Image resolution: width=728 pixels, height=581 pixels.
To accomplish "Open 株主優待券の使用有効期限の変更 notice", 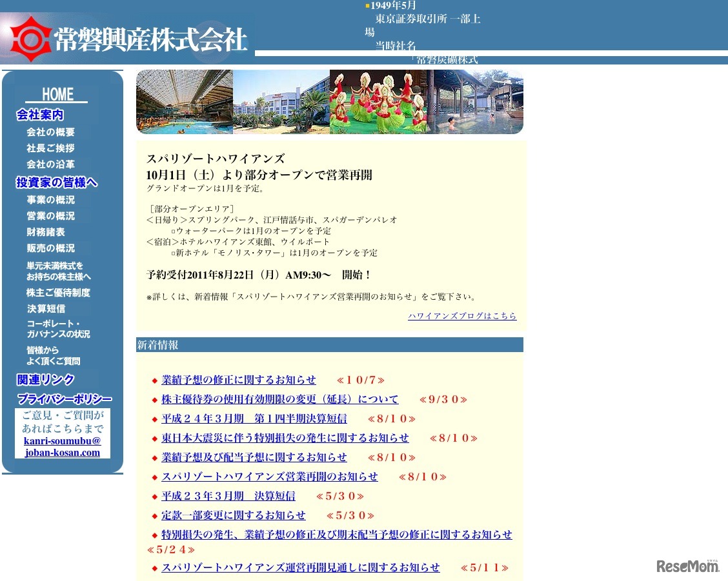I will click(280, 399).
